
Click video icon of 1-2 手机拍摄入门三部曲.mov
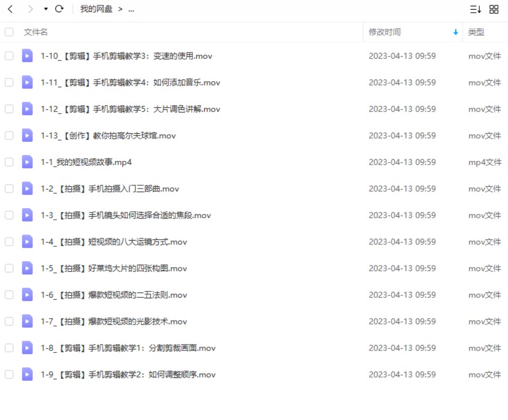click(27, 188)
